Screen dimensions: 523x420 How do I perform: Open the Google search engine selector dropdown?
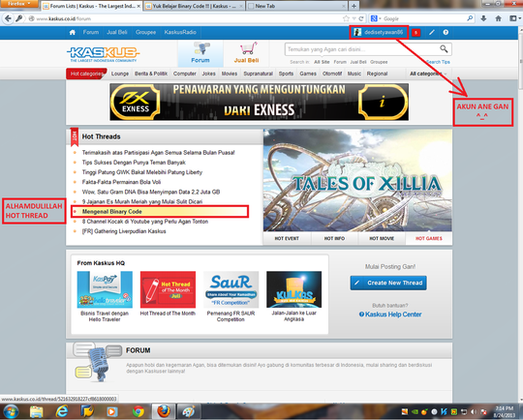coord(376,18)
